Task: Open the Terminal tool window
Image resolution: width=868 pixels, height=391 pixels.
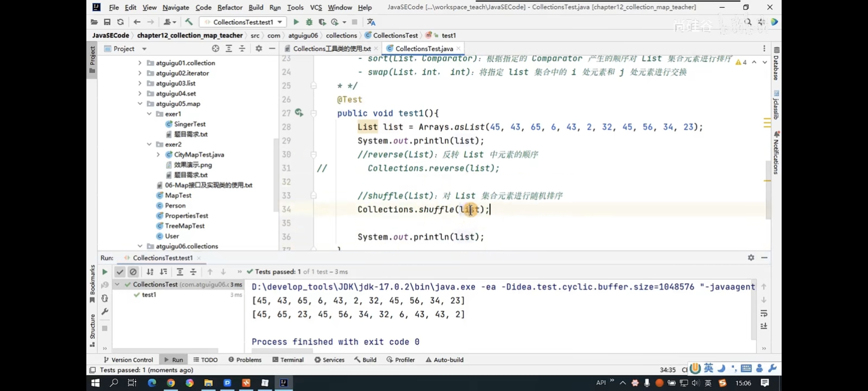Action: point(288,360)
